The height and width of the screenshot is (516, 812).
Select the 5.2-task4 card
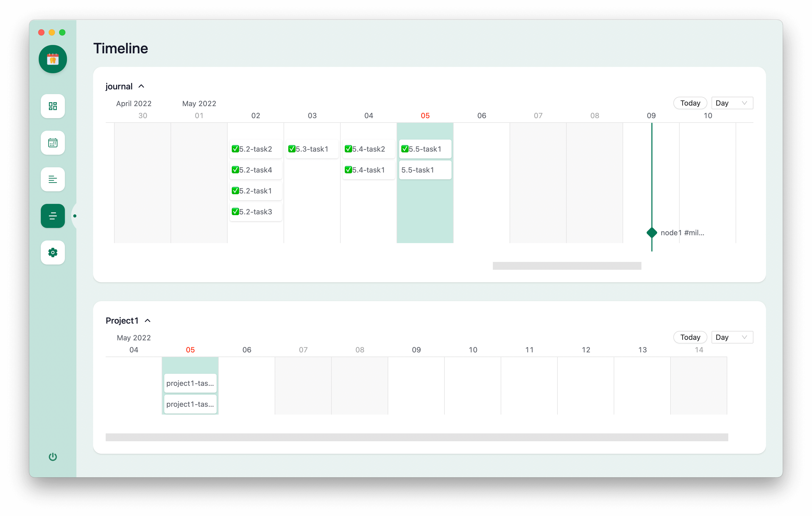click(x=256, y=170)
